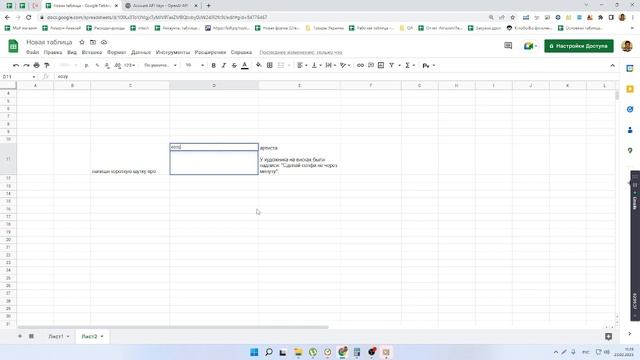Redo the last action in the toolbar
640x360 pixels.
tap(26, 65)
